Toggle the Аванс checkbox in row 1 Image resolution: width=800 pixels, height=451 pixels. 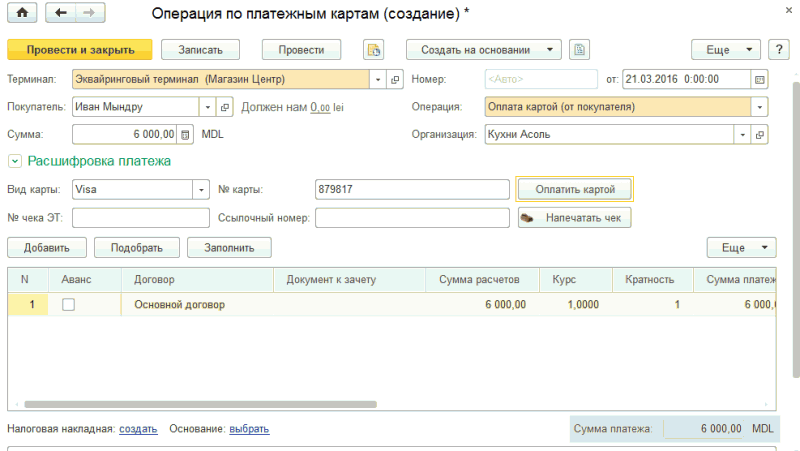pyautogui.click(x=69, y=305)
